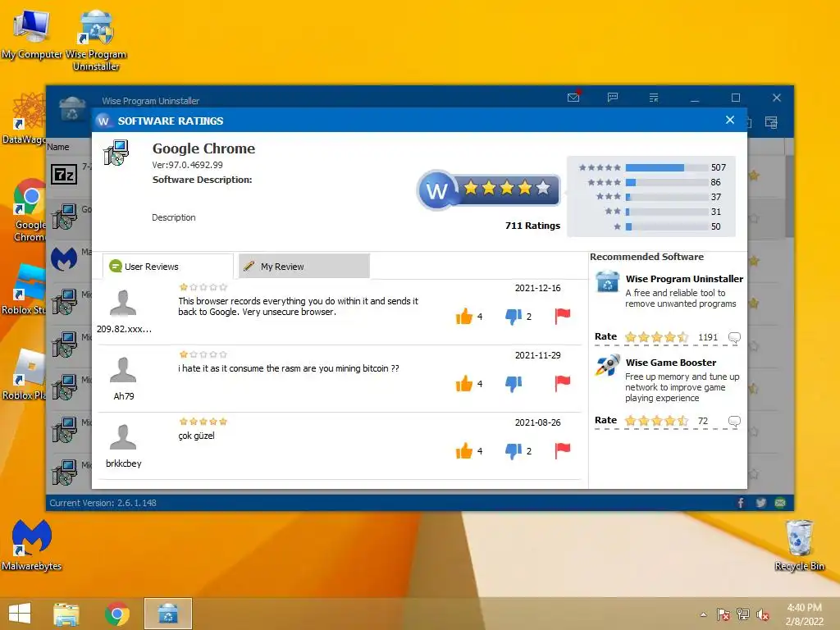This screenshot has height=630, width=840.
Task: Select My Computer desktop icon
Action: point(32,34)
